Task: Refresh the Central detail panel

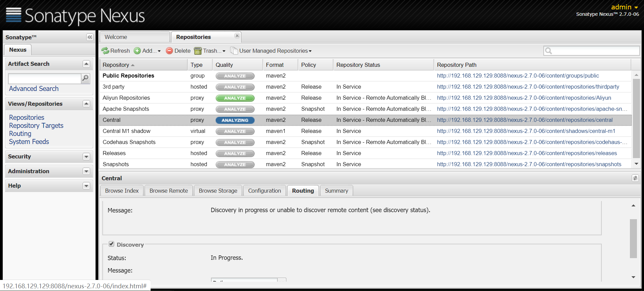Action: pos(635,178)
